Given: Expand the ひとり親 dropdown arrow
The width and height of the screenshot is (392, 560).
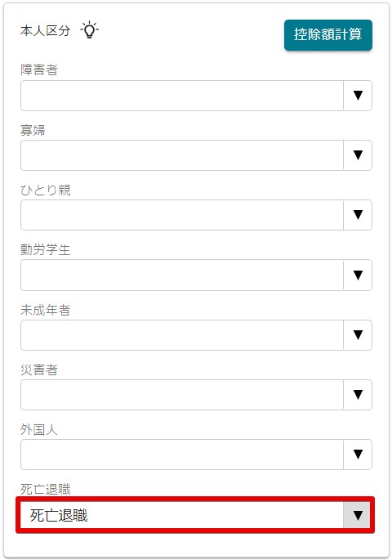Looking at the screenshot, I should pos(358,215).
